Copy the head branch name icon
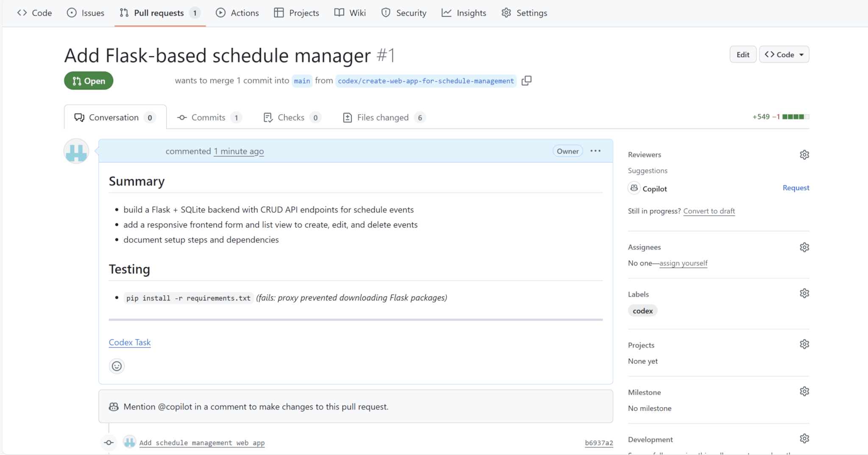This screenshot has height=455, width=868. click(x=526, y=80)
